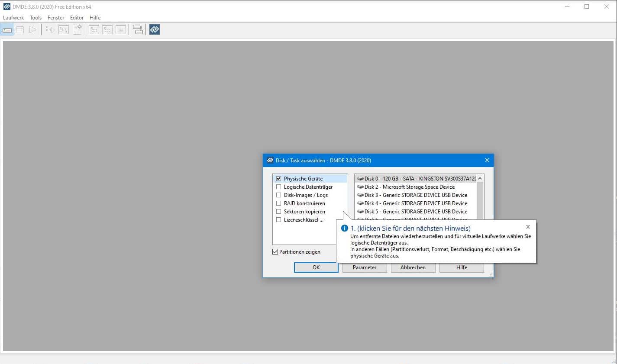Click the toolbar icon showing a magnifier window
The image size is (617, 364).
coord(64,30)
